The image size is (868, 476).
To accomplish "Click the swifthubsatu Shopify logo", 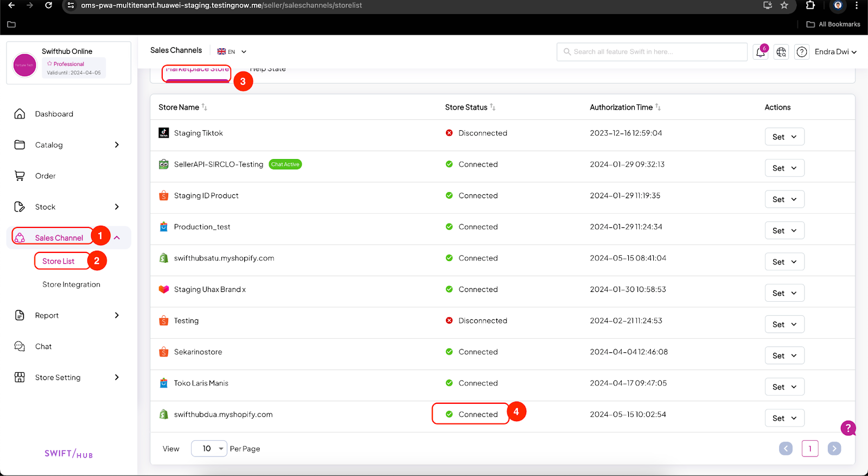I will (x=163, y=258).
